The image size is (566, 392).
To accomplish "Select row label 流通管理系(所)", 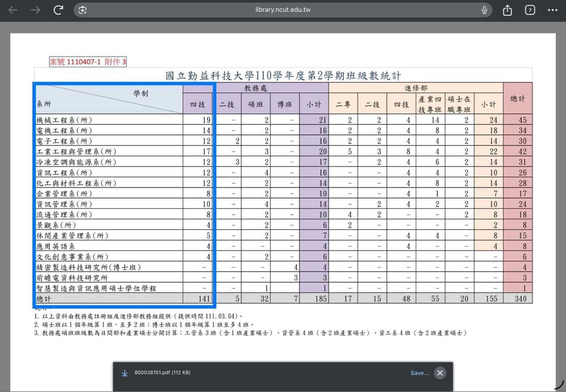I will point(65,215).
